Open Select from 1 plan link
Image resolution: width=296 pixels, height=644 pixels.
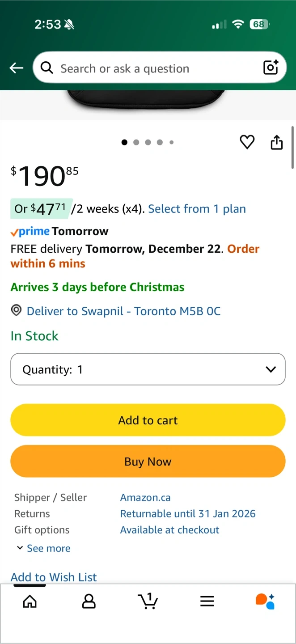(197, 209)
